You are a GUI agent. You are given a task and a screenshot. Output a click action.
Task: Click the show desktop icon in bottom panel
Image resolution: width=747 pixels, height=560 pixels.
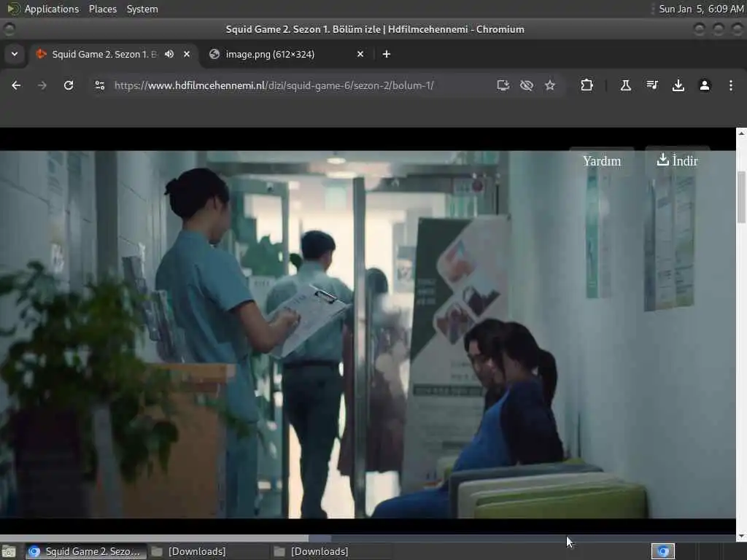(x=9, y=551)
